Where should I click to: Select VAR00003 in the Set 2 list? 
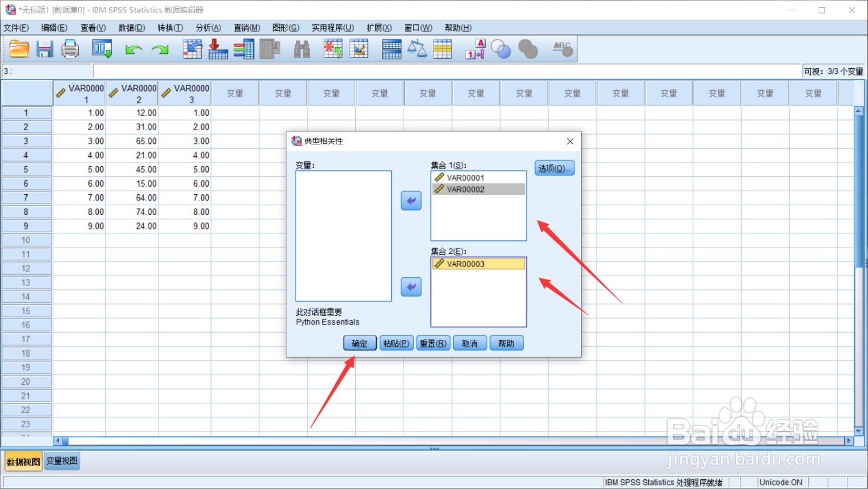pyautogui.click(x=478, y=264)
